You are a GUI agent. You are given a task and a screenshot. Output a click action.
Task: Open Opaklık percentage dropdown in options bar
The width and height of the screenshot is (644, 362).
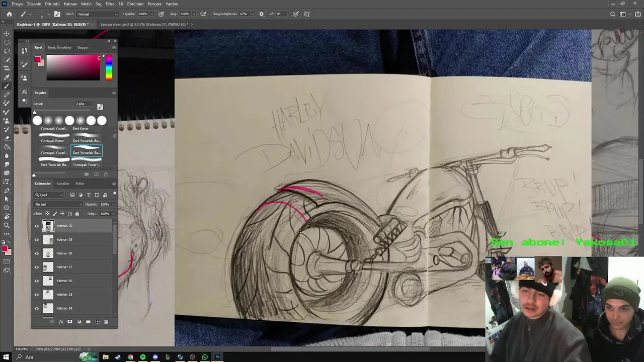tap(151, 14)
